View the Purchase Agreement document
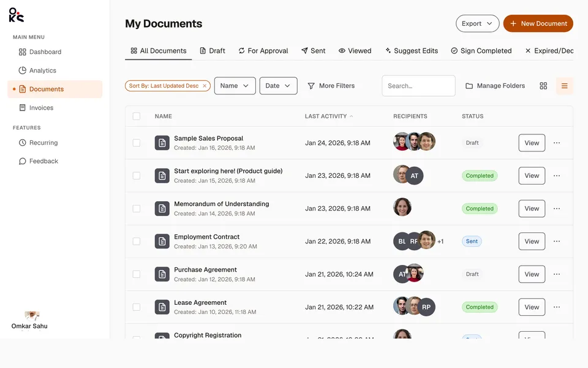 532,274
